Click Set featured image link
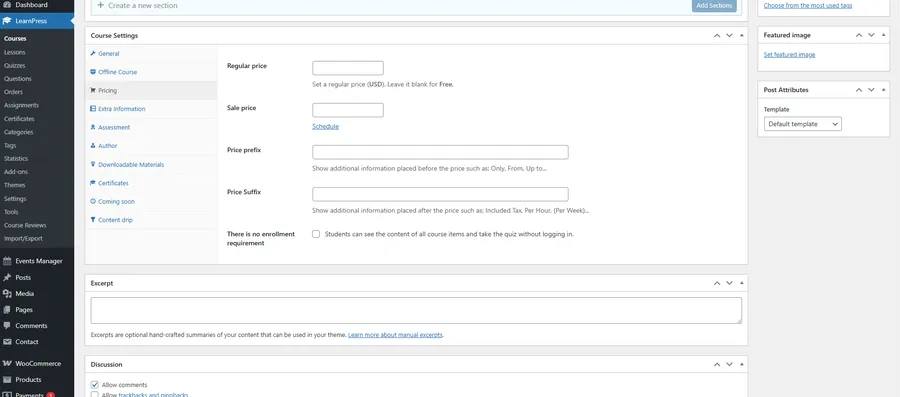 point(789,55)
